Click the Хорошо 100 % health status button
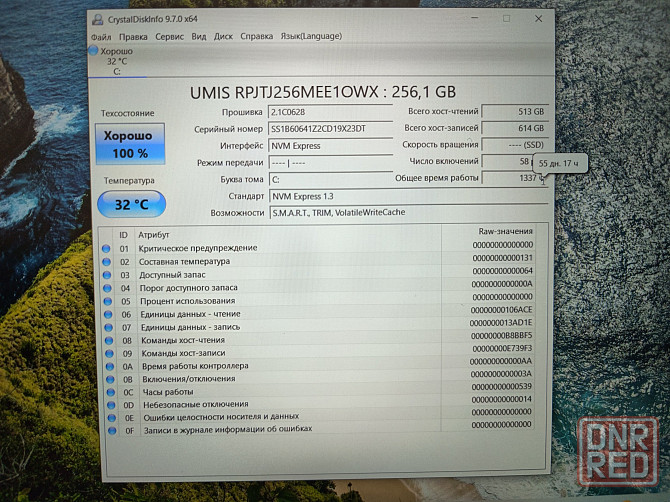670x502 pixels. 130,144
